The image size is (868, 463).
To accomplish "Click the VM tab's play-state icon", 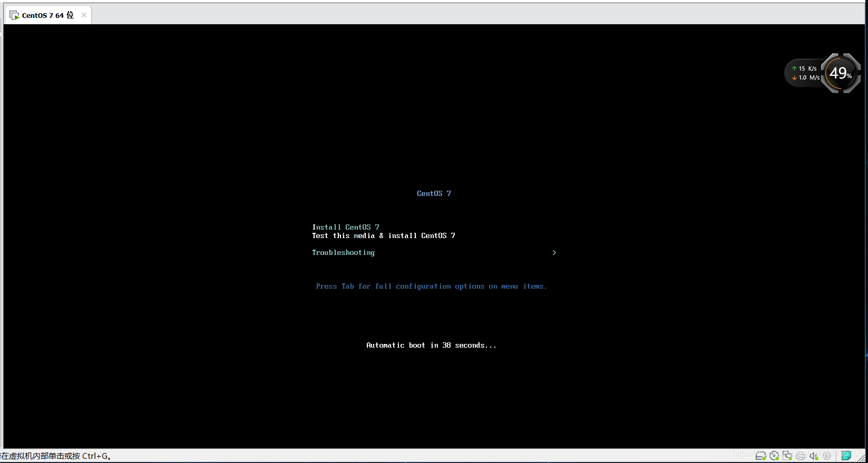I will 14,15.
